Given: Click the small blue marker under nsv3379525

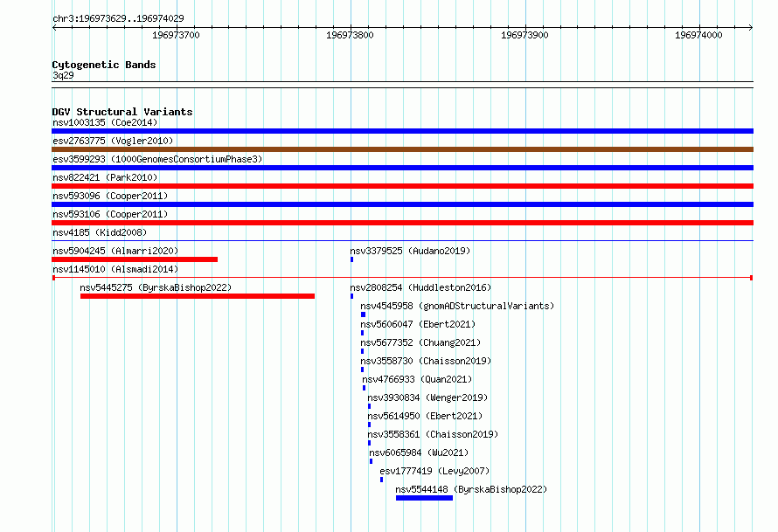Looking at the screenshot, I should tap(351, 259).
